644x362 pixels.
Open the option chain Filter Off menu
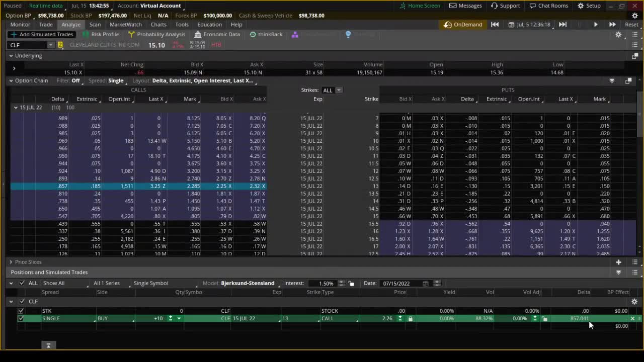[68, 80]
